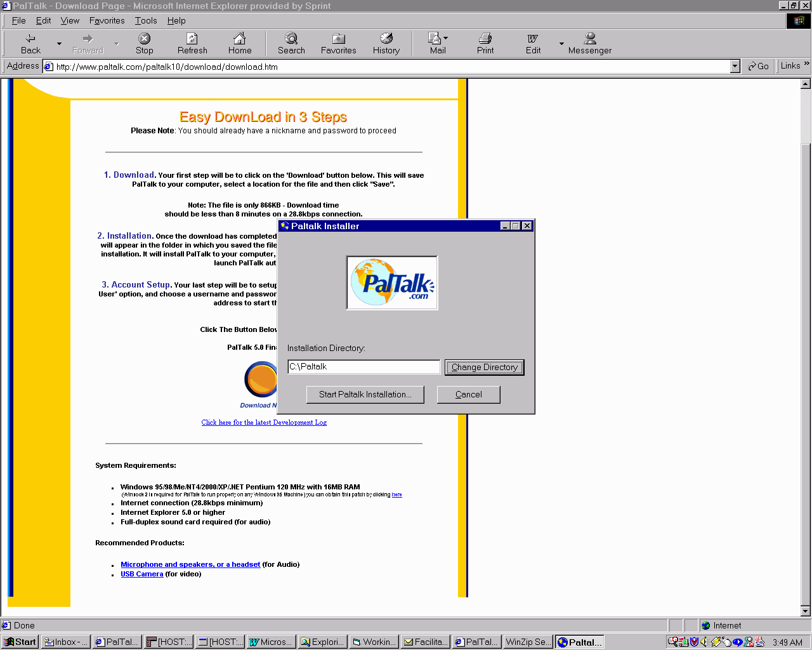Click the page icon in address bar
This screenshot has height=650, width=812.
pyautogui.click(x=48, y=66)
